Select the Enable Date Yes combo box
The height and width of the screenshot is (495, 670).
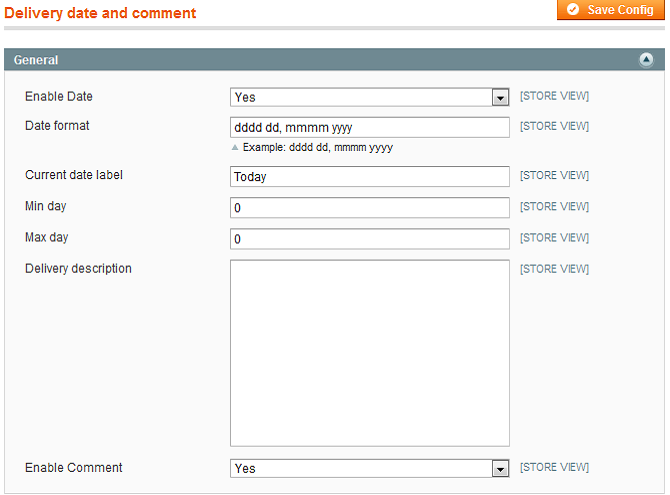point(370,97)
